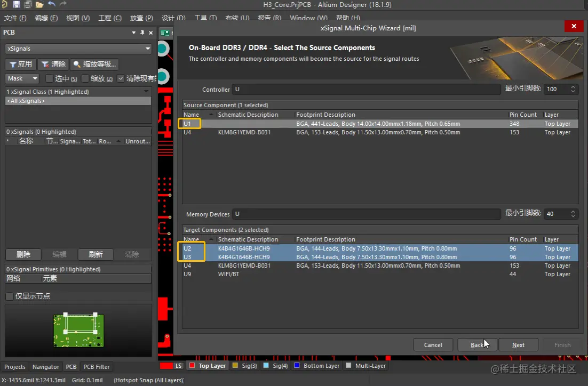Click Pin Count header in Target Components table
The height and width of the screenshot is (386, 588).
click(x=523, y=239)
